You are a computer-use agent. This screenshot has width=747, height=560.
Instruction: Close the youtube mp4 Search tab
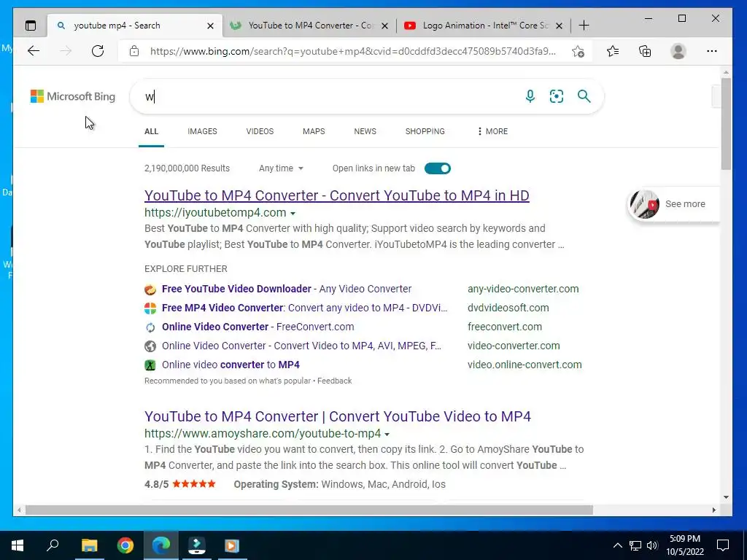pos(210,26)
